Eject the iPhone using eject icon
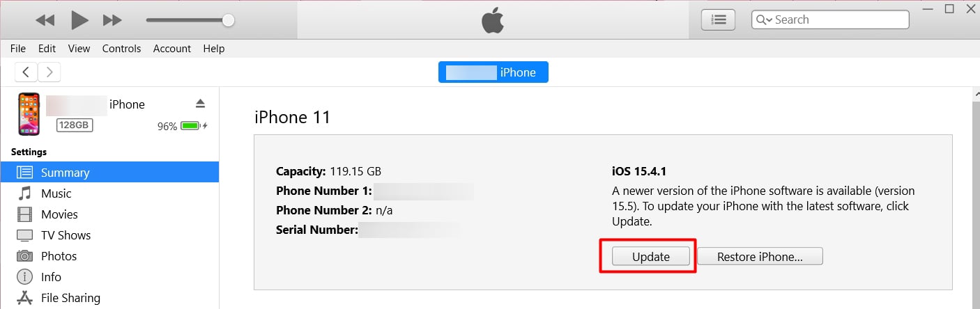 [x=201, y=104]
